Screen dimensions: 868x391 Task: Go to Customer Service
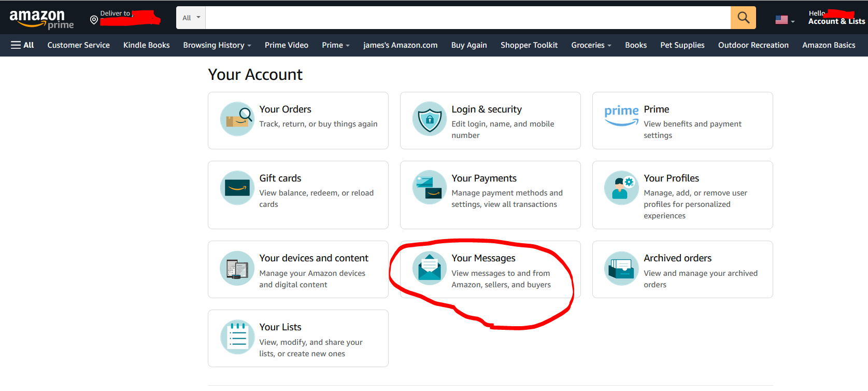click(x=79, y=45)
